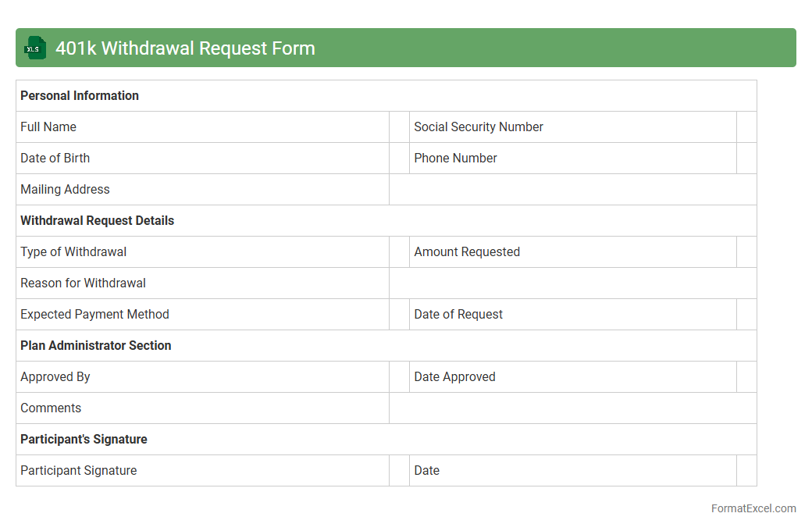Screen dimensions: 812x531
Task: Click the Date Approved value cell
Action: click(746, 377)
